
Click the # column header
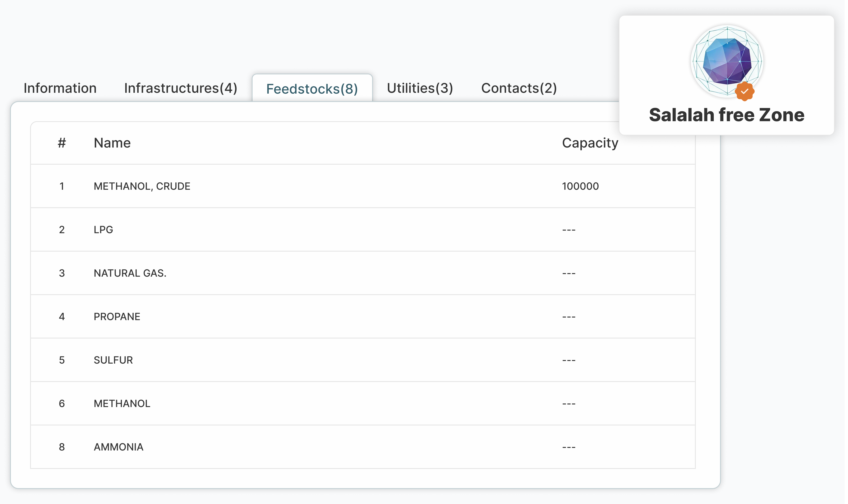pyautogui.click(x=62, y=143)
